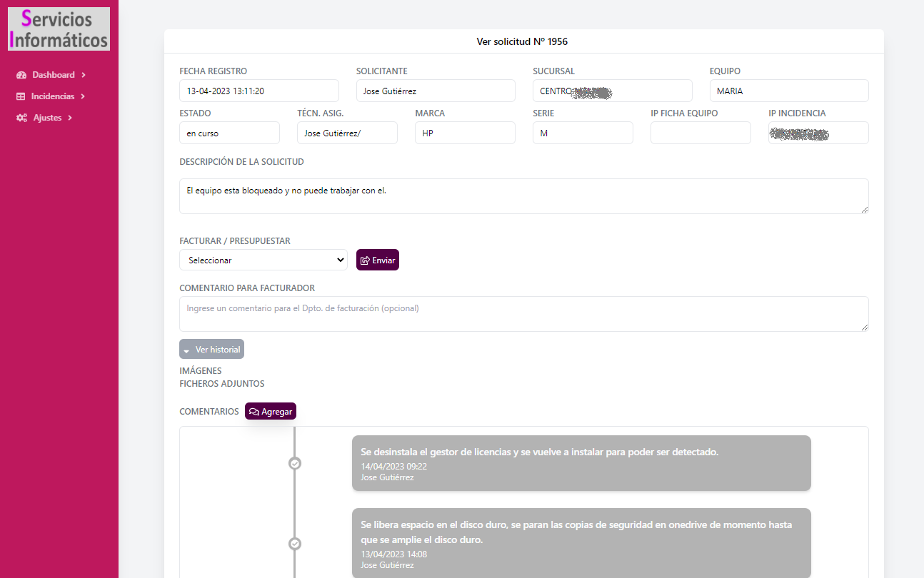
Task: Click the Fecha Registro field
Action: click(259, 91)
